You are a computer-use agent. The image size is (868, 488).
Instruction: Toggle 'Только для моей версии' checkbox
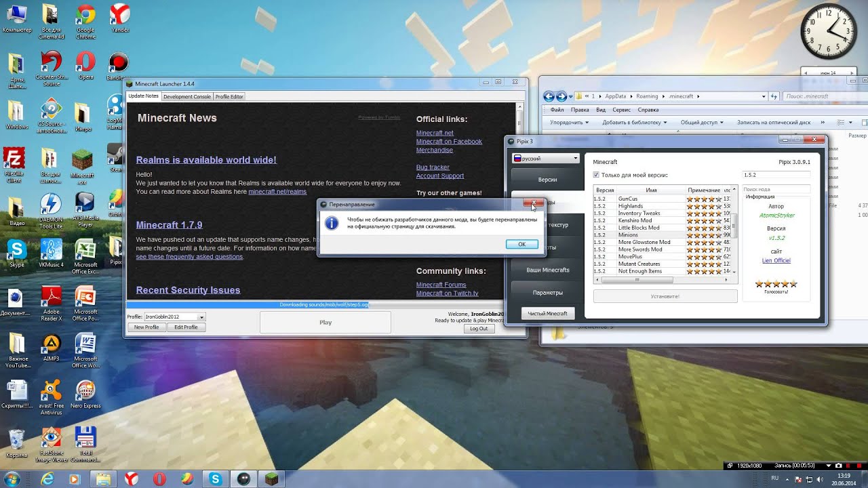(596, 175)
